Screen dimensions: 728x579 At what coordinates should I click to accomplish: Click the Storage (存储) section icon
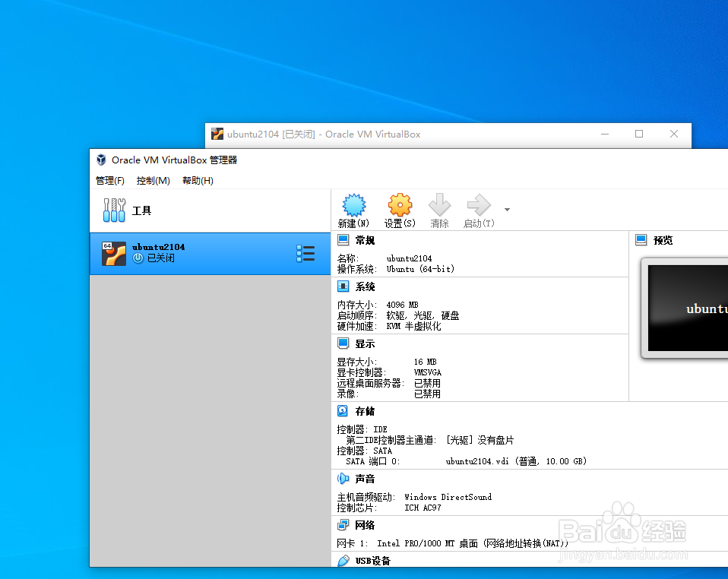(x=343, y=411)
